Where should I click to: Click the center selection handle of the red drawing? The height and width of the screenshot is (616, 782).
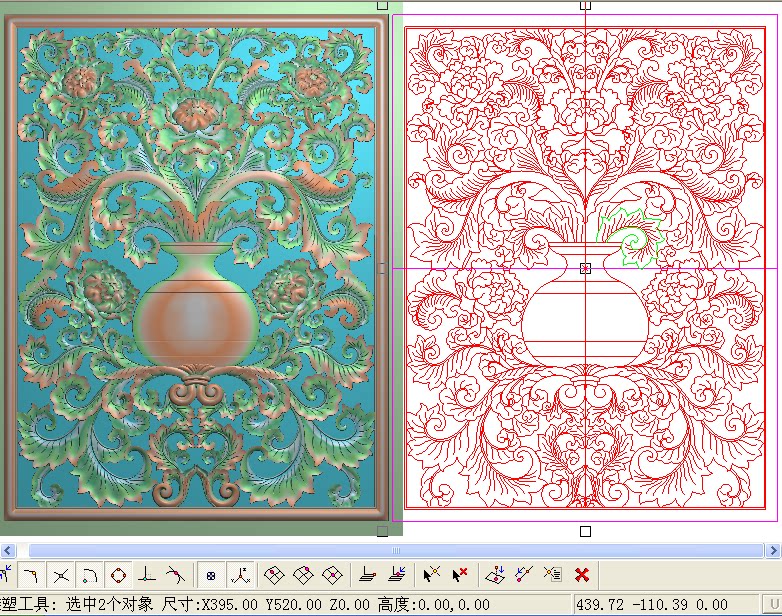point(586,269)
